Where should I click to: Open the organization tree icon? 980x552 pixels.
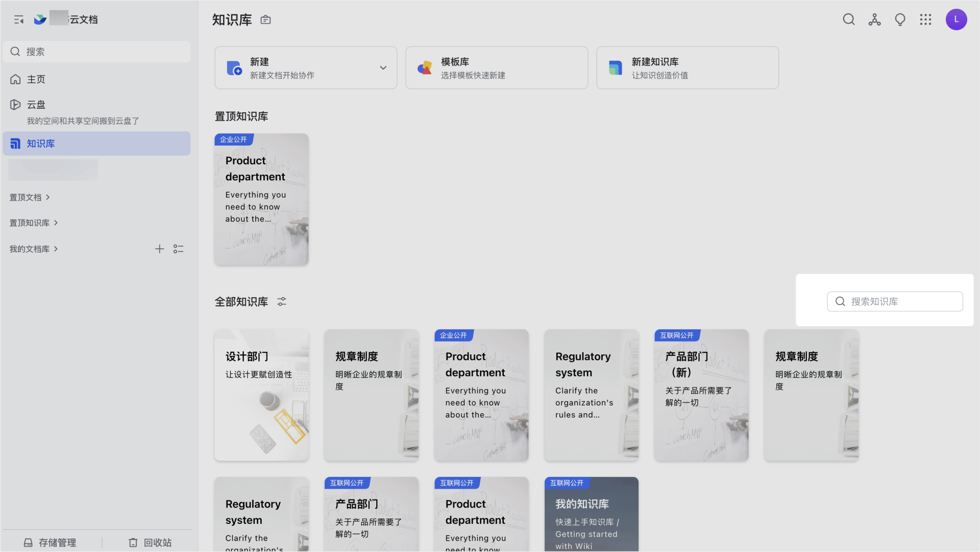(874, 19)
